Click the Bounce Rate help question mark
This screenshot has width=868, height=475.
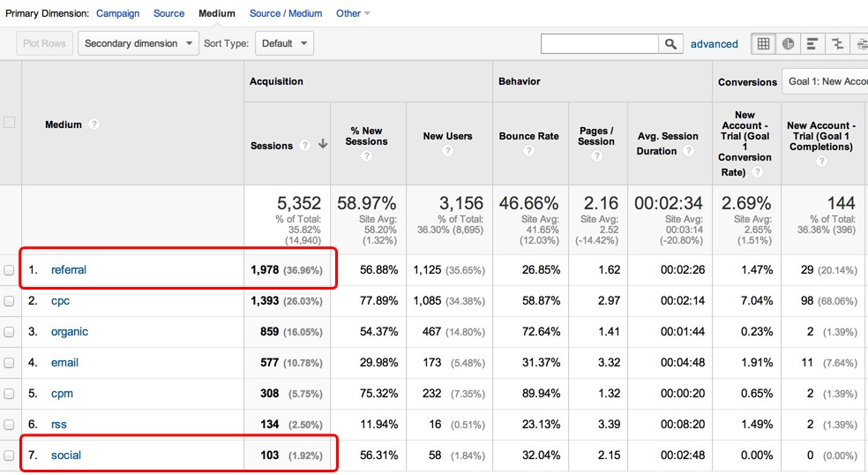tap(528, 151)
